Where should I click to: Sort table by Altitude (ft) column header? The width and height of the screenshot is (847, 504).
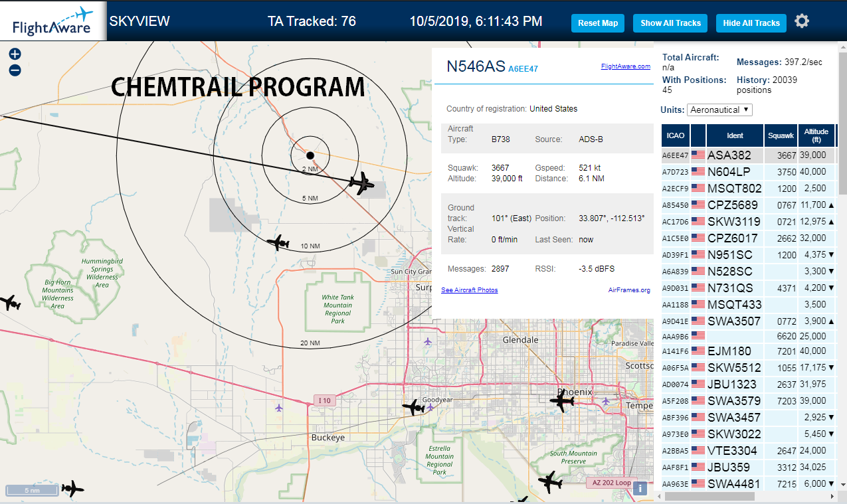(x=816, y=135)
